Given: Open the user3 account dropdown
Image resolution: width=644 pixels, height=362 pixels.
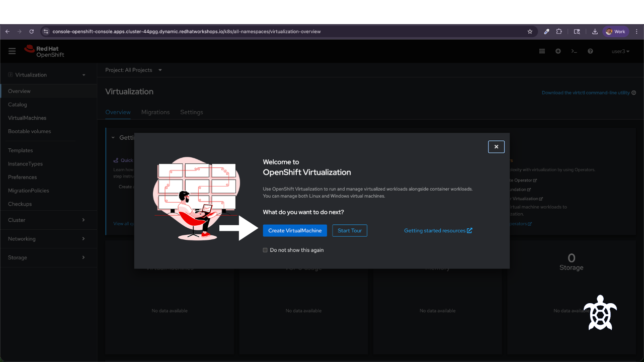Looking at the screenshot, I should click(620, 51).
